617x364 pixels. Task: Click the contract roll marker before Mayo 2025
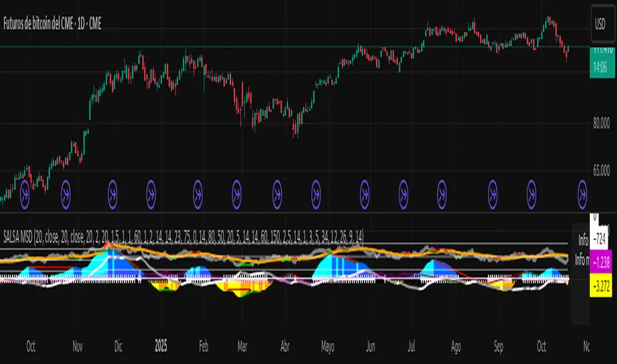316,194
